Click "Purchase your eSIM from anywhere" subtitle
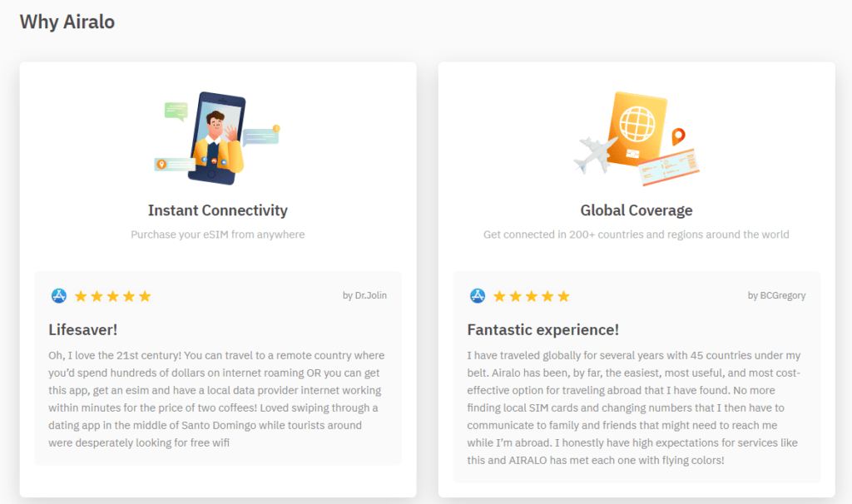The image size is (852, 504). [218, 235]
